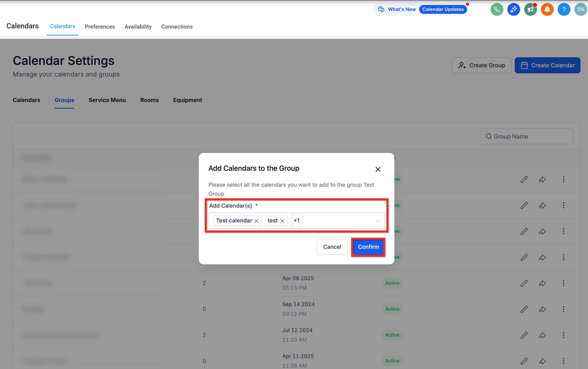Viewport: 588px width, 369px height.
Task: Click the blue help question mark icon
Action: (x=564, y=10)
